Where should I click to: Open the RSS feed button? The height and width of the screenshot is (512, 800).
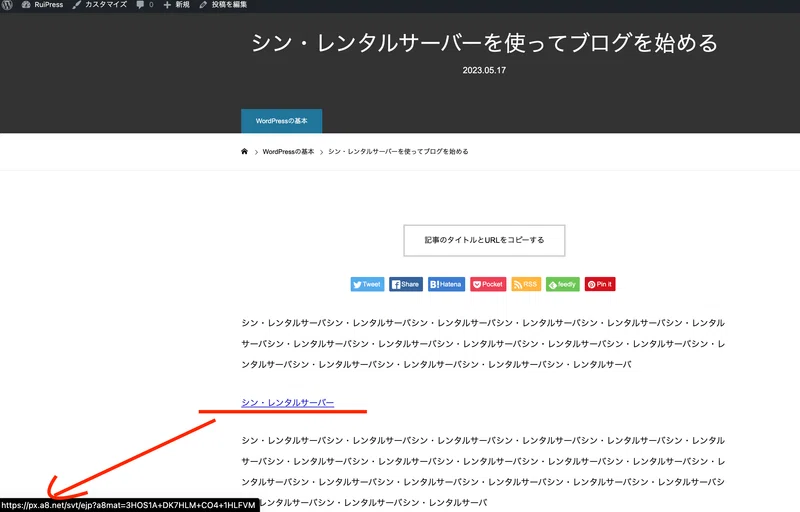pyautogui.click(x=526, y=284)
